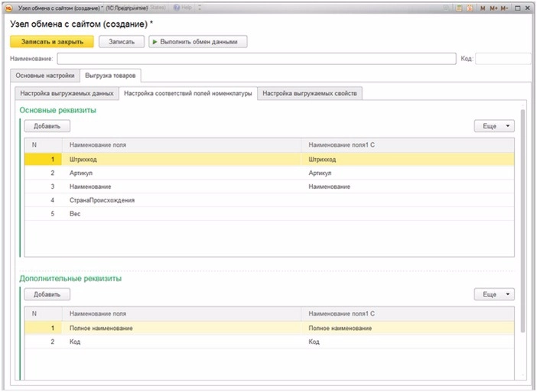This screenshot has width=537, height=392.
Task: Open 'Настройка выгружаемых свойств' tab
Action: [309, 93]
